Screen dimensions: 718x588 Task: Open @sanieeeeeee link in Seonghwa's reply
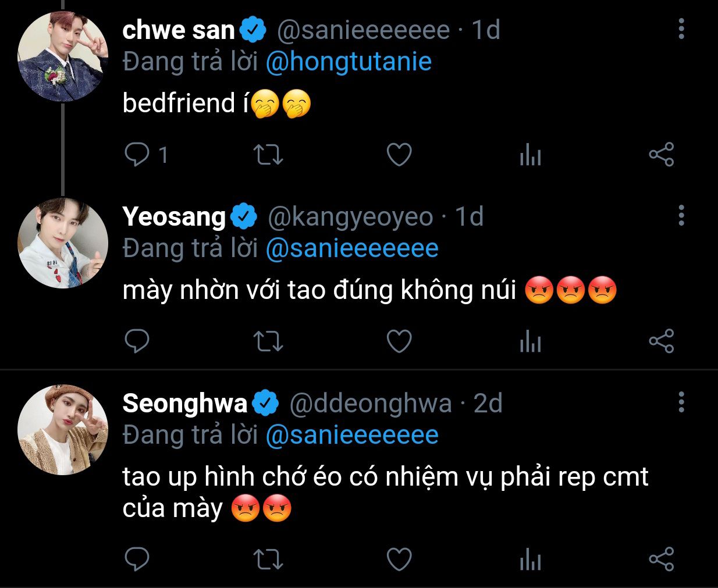(352, 435)
